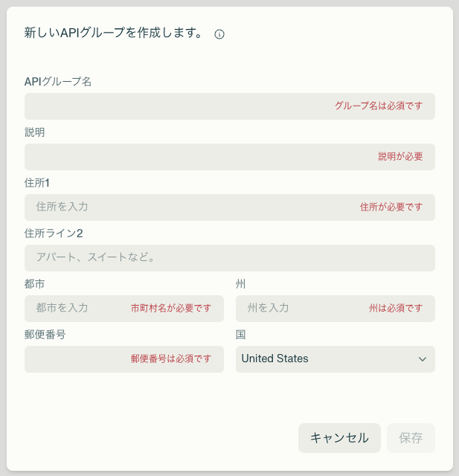Focus the 郵便番号 input field

pyautogui.click(x=124, y=359)
